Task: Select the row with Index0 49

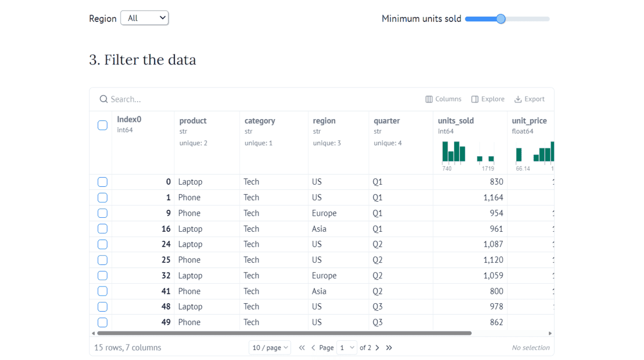Action: (103, 322)
